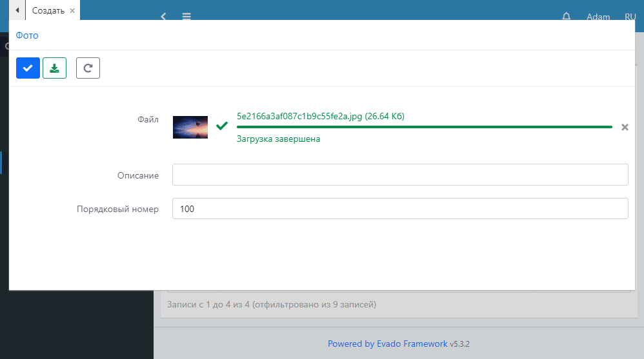
Task: Click the uploaded image thumbnail
Action: click(x=190, y=127)
